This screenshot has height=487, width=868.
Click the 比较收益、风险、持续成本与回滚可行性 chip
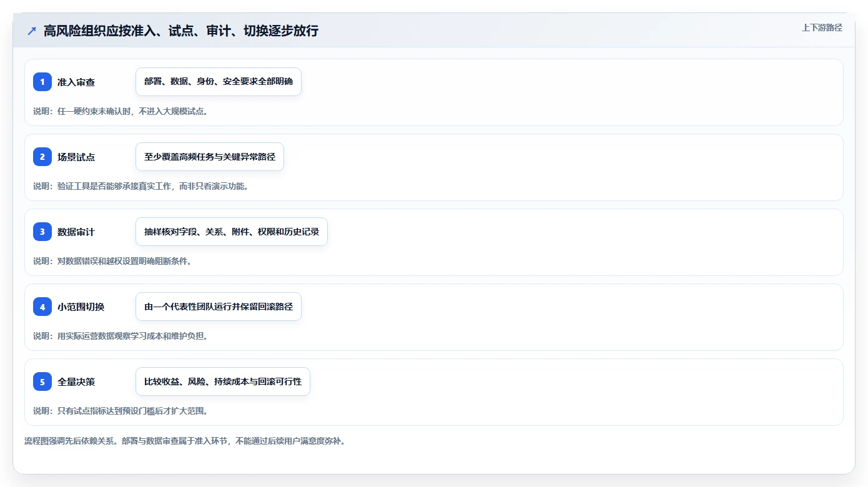point(223,381)
